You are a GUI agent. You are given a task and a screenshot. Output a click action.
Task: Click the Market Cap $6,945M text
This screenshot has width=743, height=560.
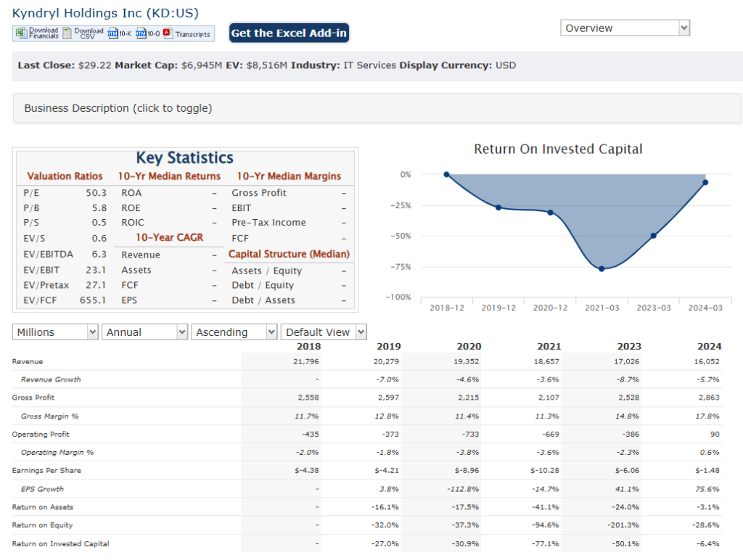(168, 65)
